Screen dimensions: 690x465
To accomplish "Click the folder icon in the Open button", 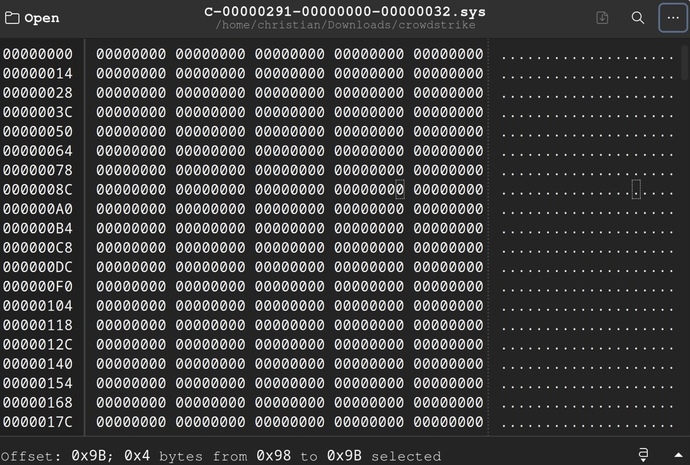I will [x=13, y=18].
